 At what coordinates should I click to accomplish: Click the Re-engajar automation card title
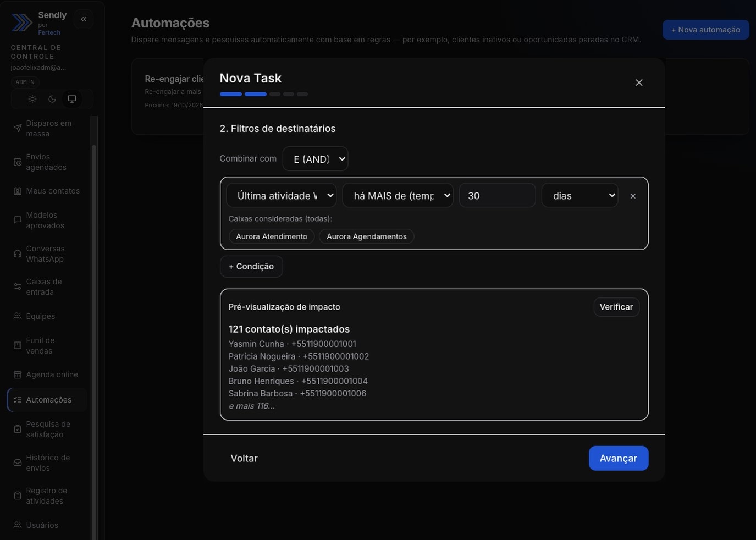174,79
